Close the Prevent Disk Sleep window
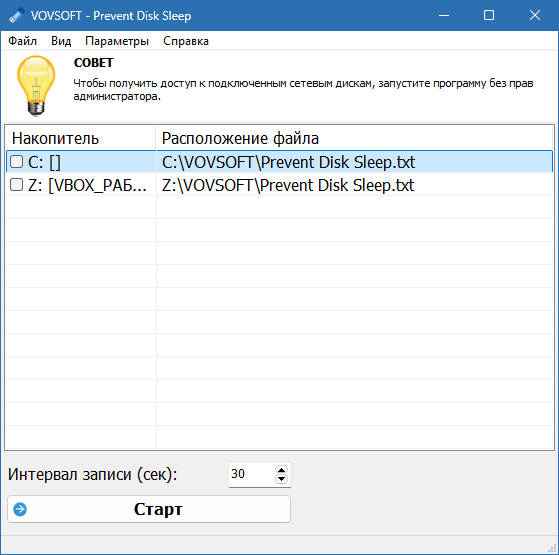 (x=535, y=15)
